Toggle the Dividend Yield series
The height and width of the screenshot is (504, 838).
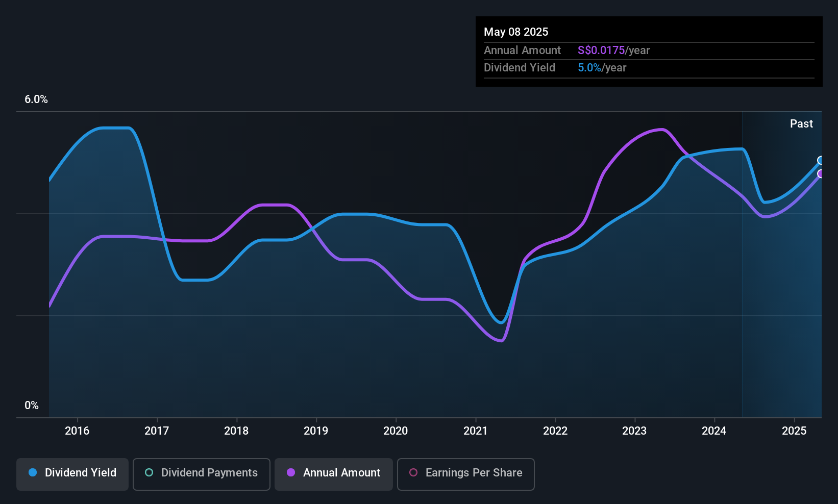[72, 474]
